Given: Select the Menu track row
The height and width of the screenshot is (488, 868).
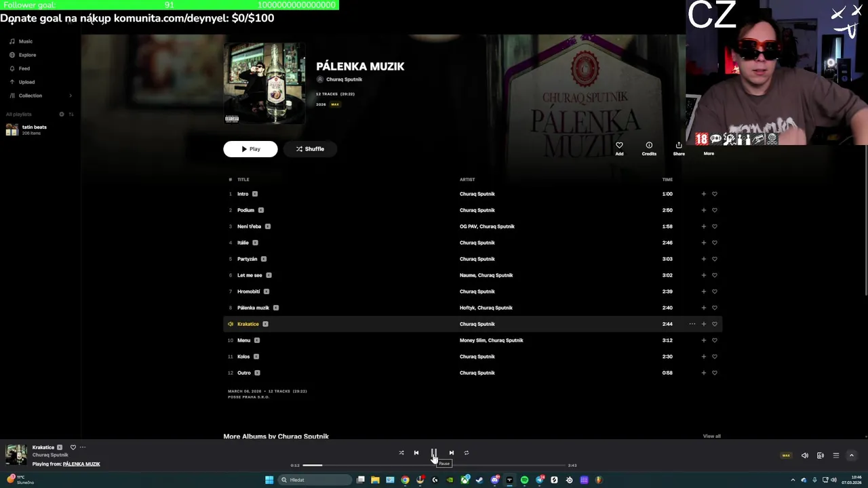Looking at the screenshot, I should click(473, 340).
